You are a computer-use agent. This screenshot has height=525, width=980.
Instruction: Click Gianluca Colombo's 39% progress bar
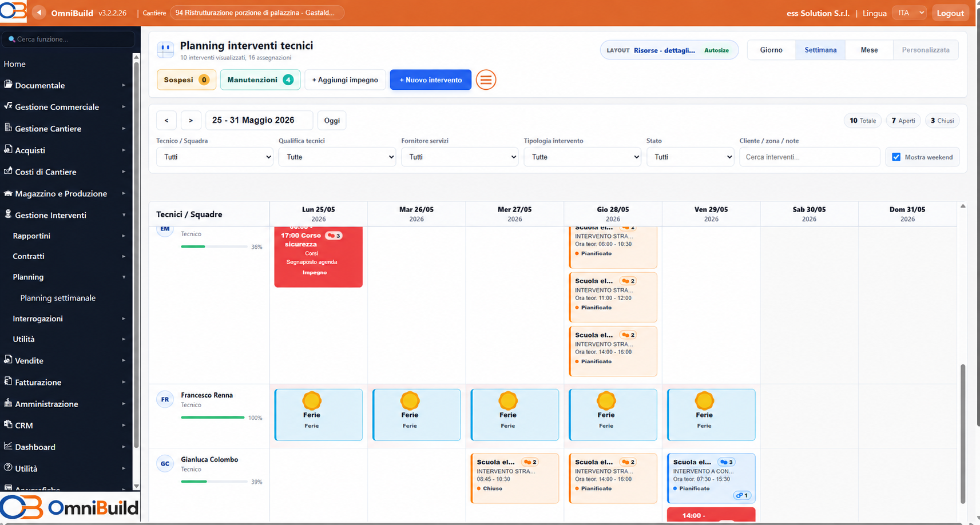tap(214, 482)
